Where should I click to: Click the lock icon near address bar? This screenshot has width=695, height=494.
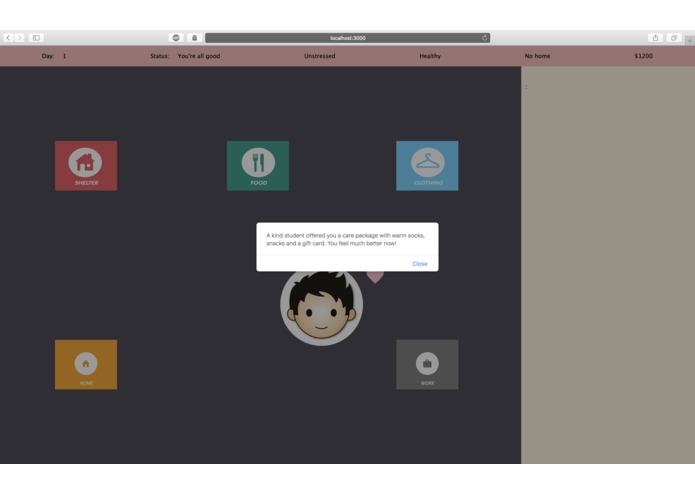tap(195, 38)
